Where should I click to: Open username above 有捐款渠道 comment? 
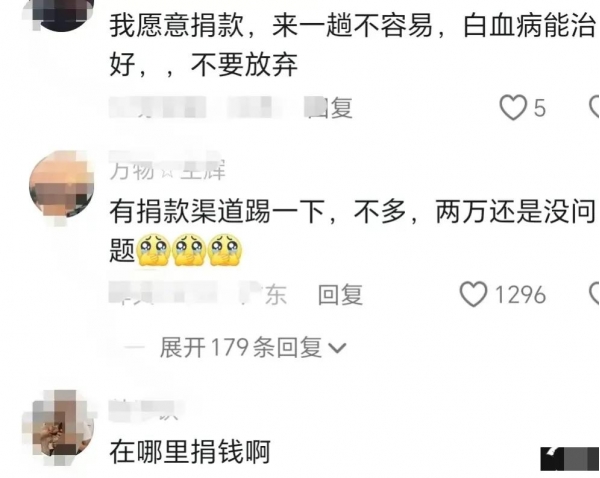167,169
